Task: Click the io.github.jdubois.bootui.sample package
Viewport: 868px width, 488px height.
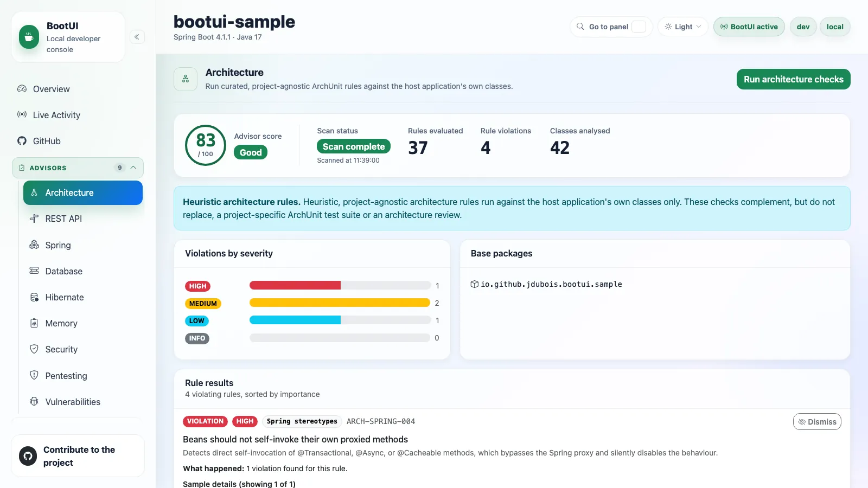Action: coord(551,284)
